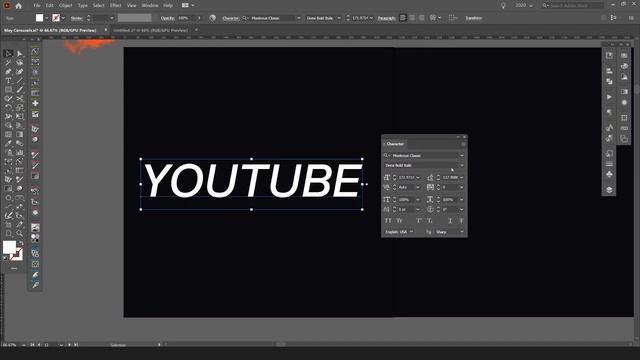The image size is (640, 360).
Task: Select the Zoom magnifier tool
Action: click(x=20, y=233)
